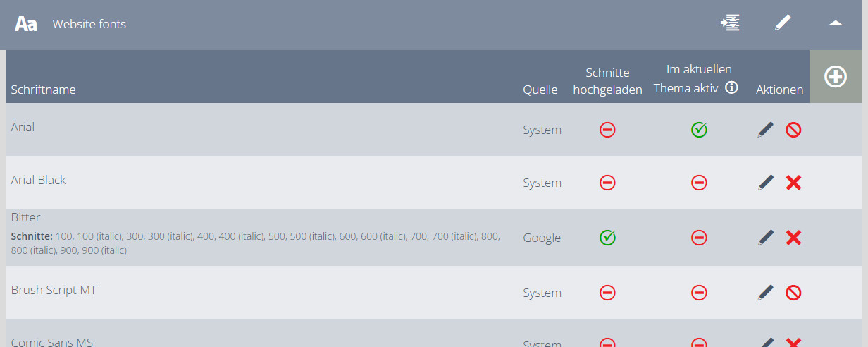The image size is (868, 347).
Task: Open the import fonts icon in header
Action: click(730, 23)
